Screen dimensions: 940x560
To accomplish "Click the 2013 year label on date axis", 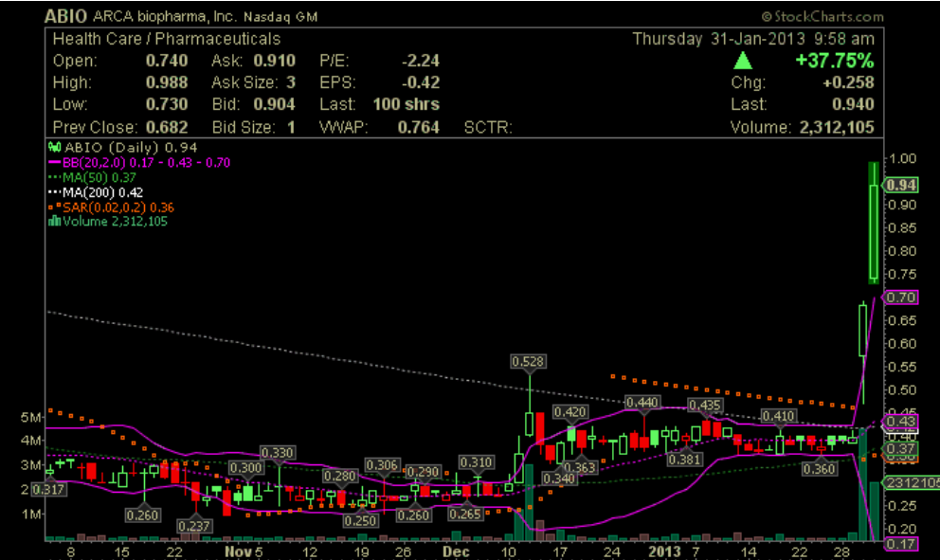I will [664, 551].
